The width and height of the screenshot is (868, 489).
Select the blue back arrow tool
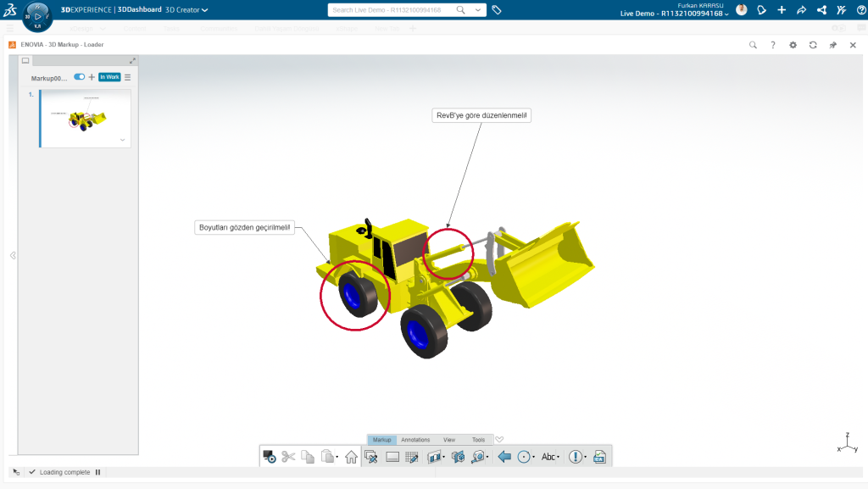pyautogui.click(x=504, y=457)
